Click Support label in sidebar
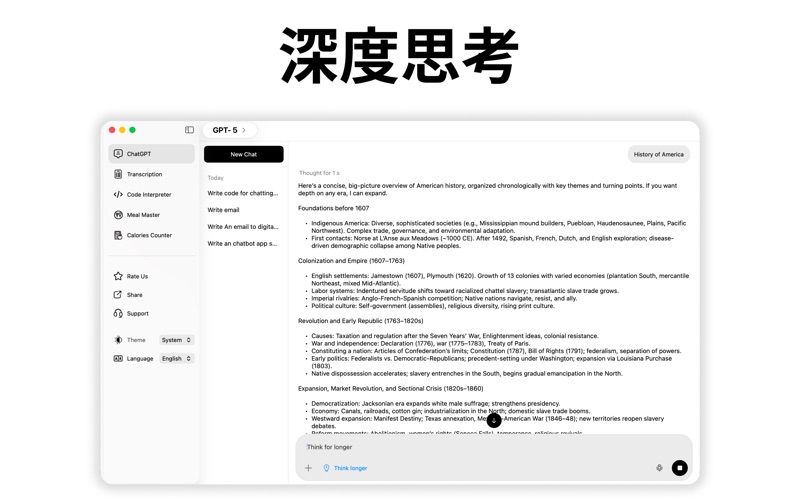This screenshot has height=500, width=800. click(x=138, y=314)
